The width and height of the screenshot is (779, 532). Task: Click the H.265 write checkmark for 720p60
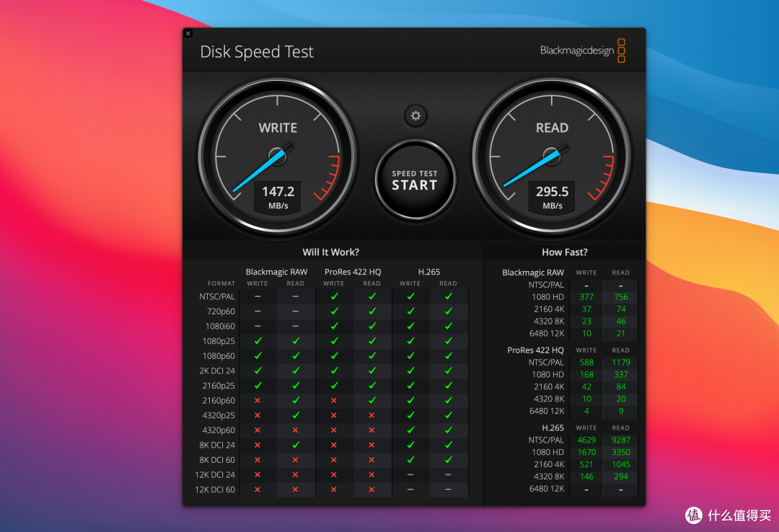pyautogui.click(x=410, y=311)
